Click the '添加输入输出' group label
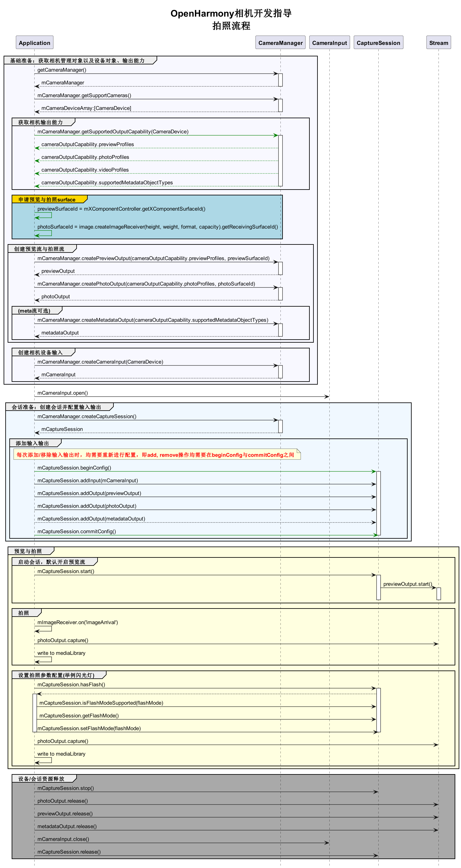The height and width of the screenshot is (868, 461). click(32, 444)
